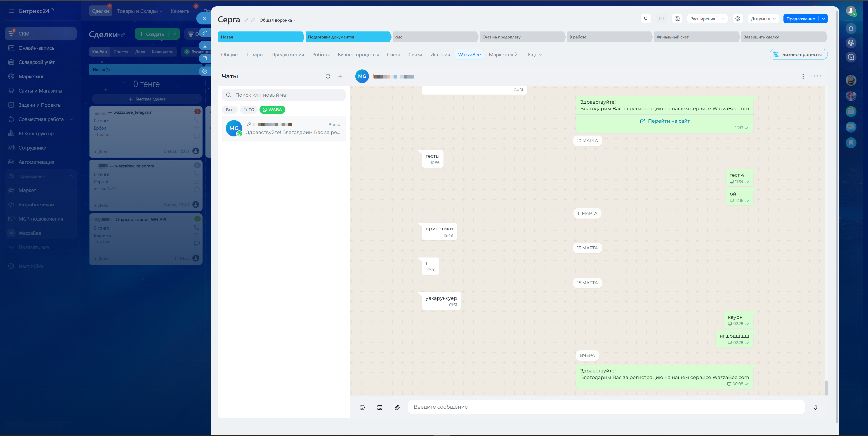Image resolution: width=868 pixels, height=436 pixels.
Task: Filter chats by TG
Action: 249,110
